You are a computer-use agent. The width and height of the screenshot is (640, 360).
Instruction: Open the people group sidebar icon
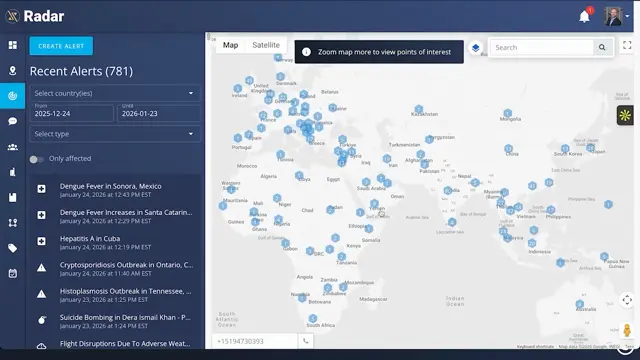(13, 147)
